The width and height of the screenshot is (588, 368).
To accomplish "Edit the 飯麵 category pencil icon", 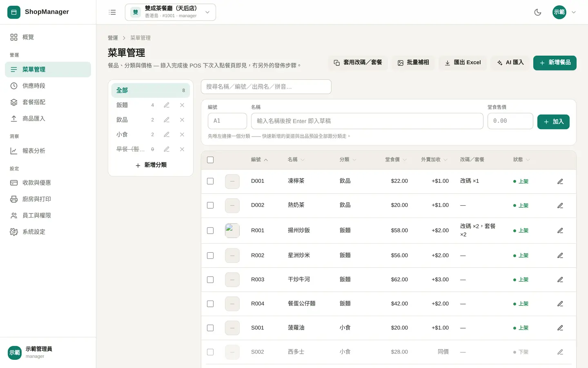I will pyautogui.click(x=167, y=105).
